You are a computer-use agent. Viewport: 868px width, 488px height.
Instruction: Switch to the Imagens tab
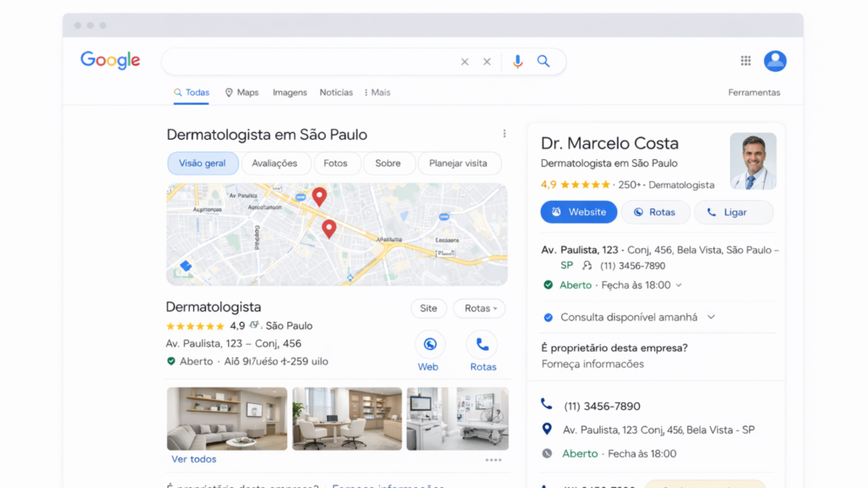(x=290, y=92)
